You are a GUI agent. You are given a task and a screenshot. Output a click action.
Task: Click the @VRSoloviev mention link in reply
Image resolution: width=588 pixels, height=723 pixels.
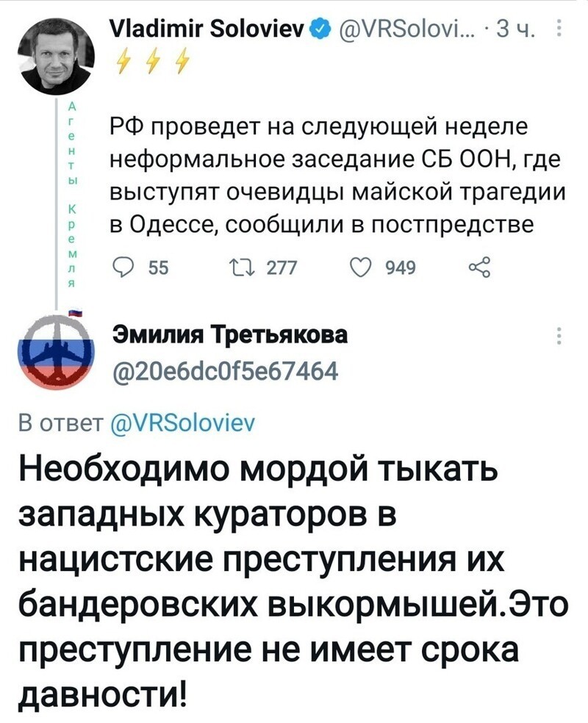click(x=183, y=422)
